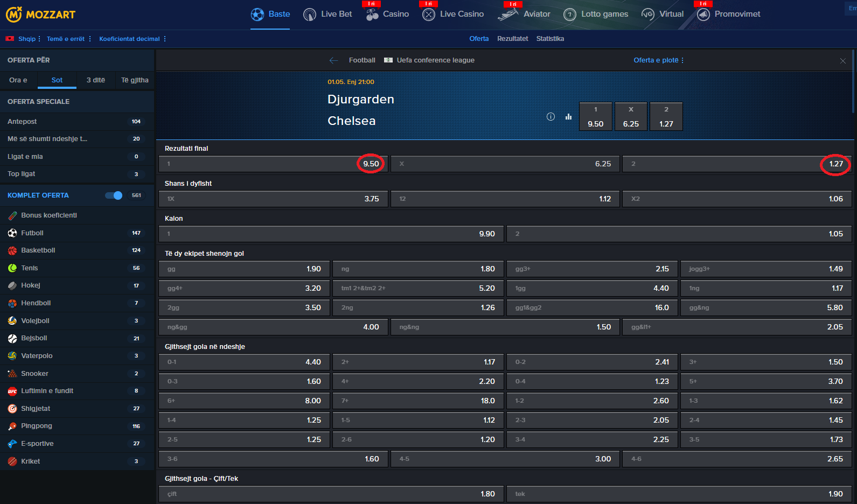Image resolution: width=857 pixels, height=504 pixels.
Task: Expand the Oferta e plotë menu
Action: [x=659, y=60]
